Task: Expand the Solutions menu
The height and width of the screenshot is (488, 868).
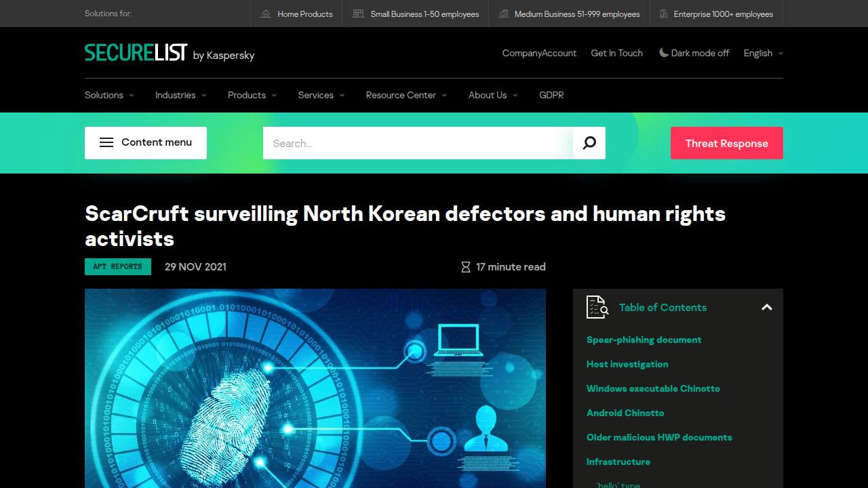Action: click(109, 95)
